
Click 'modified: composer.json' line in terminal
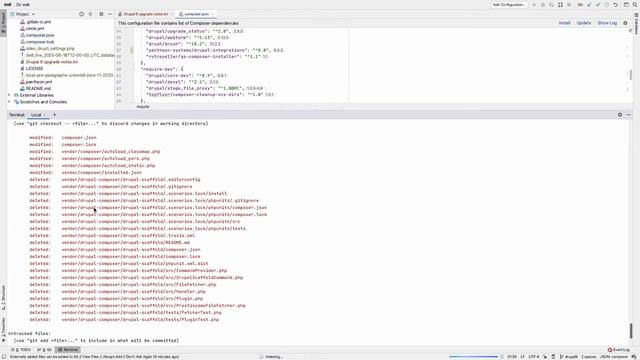(63, 138)
